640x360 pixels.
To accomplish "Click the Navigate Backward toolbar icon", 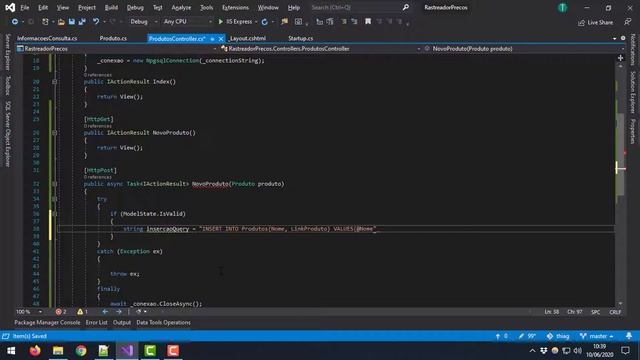I will (x=15, y=22).
